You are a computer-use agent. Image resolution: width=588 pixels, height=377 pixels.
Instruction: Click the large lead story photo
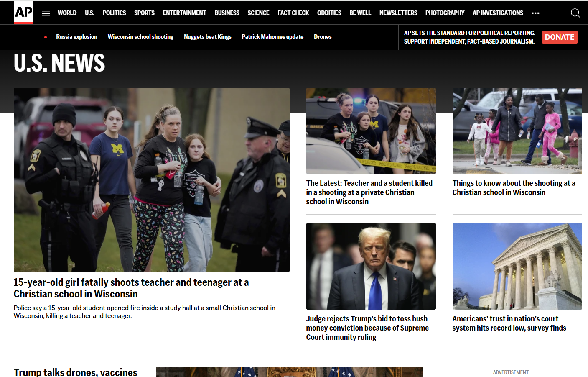click(151, 180)
